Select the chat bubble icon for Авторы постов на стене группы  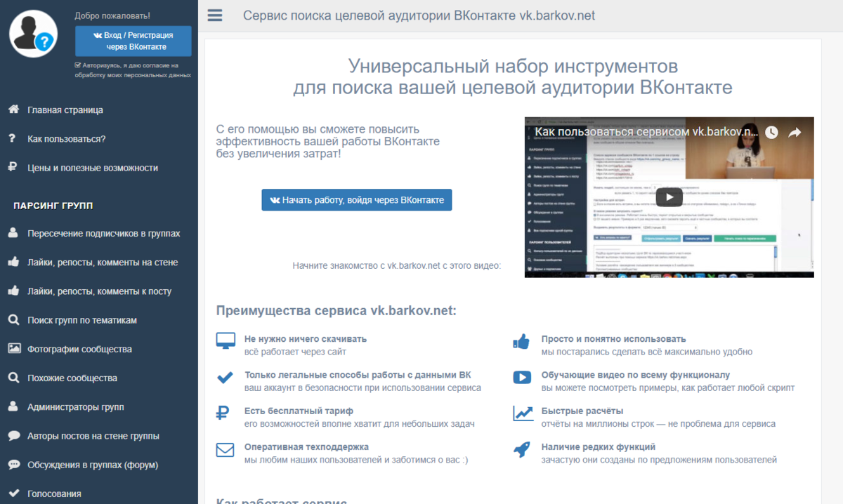click(x=15, y=435)
